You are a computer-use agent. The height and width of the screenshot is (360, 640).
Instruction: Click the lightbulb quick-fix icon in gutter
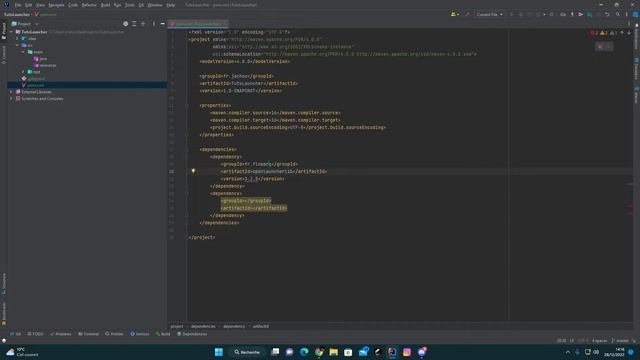193,171
